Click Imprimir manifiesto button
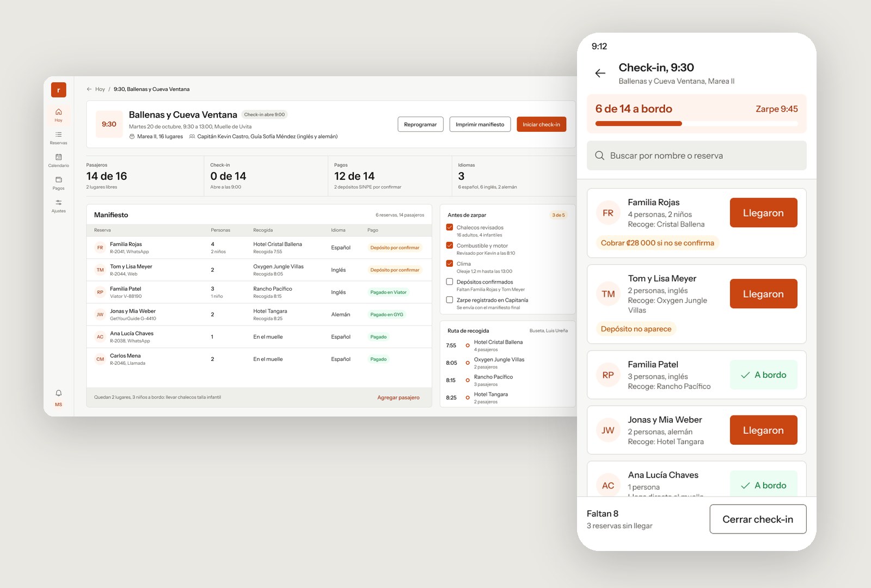Image resolution: width=871 pixels, height=588 pixels. 480,124
